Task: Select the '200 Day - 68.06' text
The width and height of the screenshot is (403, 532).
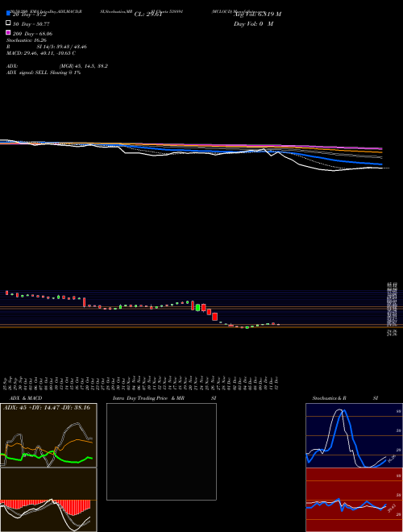Action: 32,34
